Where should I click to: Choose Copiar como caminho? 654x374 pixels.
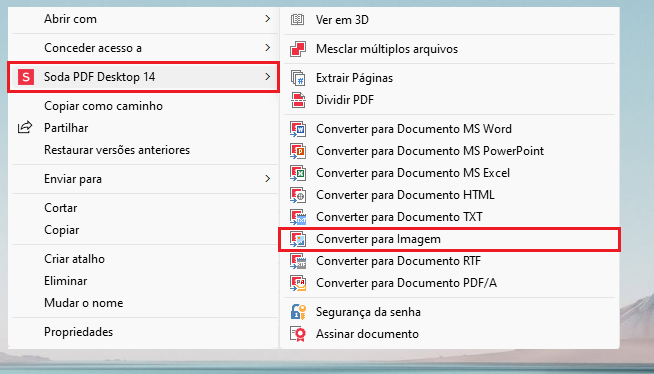tap(143, 106)
